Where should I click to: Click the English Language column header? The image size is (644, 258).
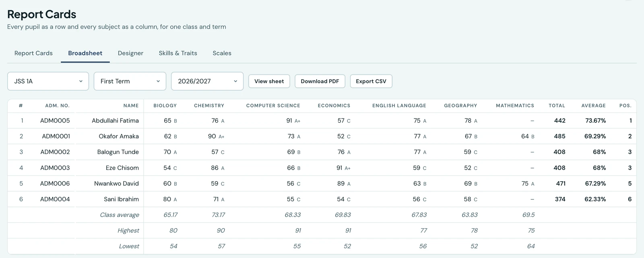pyautogui.click(x=399, y=106)
